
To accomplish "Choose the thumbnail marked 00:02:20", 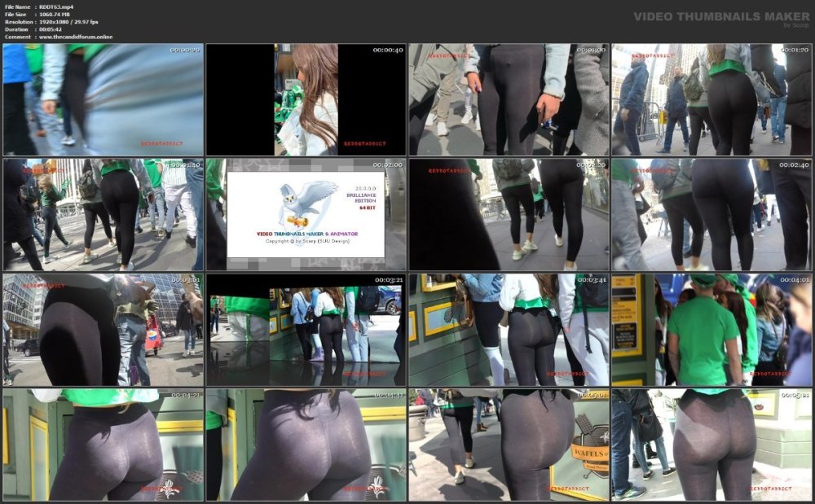I will [509, 215].
